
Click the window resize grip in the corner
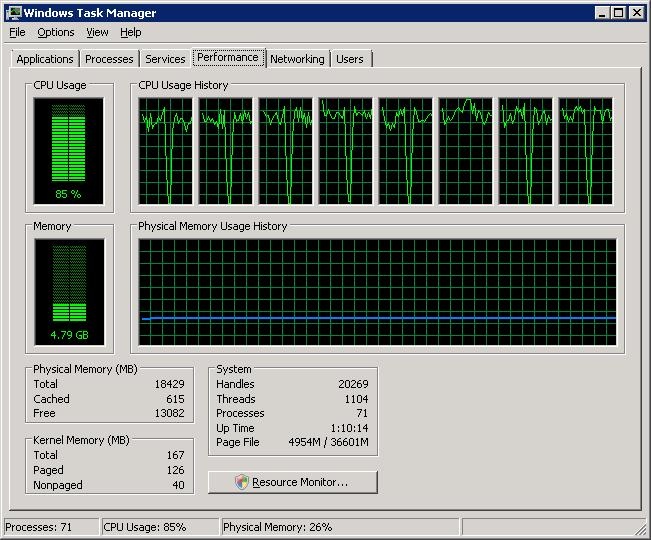(641, 529)
